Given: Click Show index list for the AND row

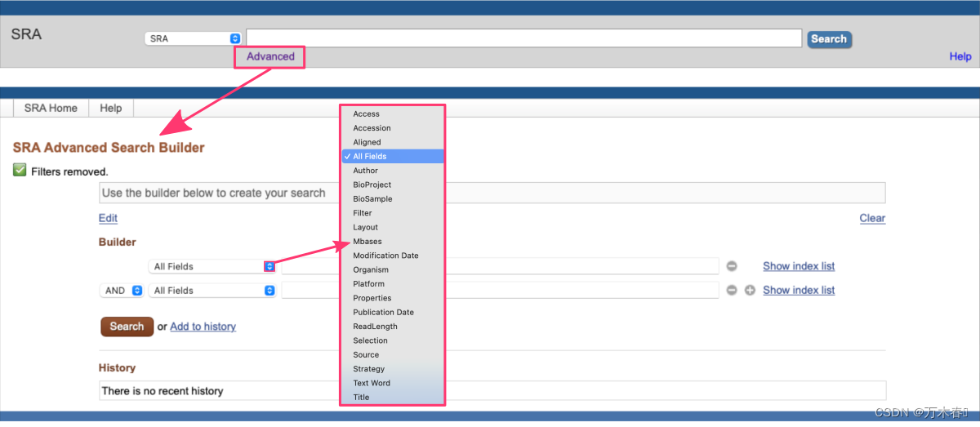Looking at the screenshot, I should (x=799, y=291).
